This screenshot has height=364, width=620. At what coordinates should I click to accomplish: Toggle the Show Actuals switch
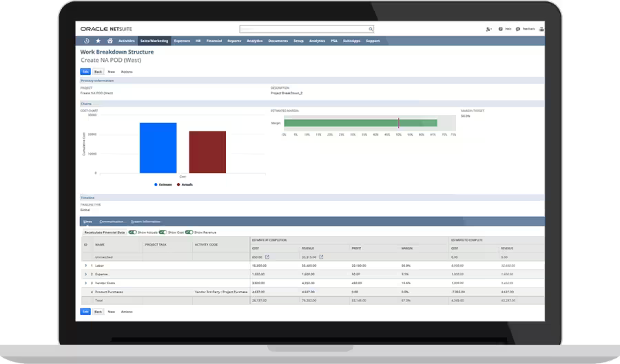(x=132, y=233)
